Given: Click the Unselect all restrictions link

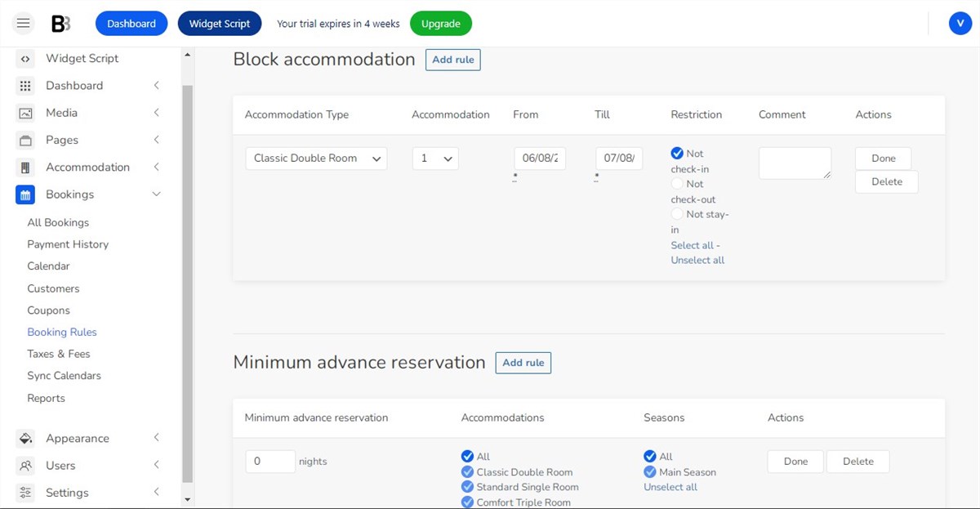Looking at the screenshot, I should [x=697, y=260].
